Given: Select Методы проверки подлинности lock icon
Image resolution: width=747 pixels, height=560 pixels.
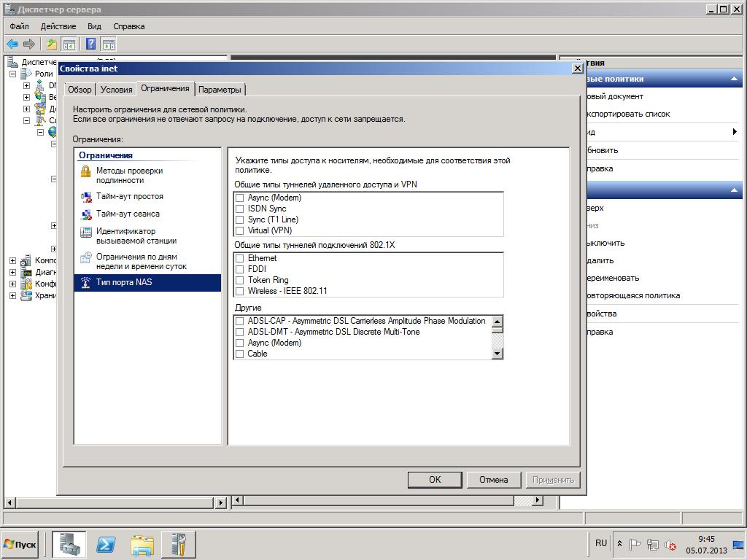Looking at the screenshot, I should click(86, 172).
